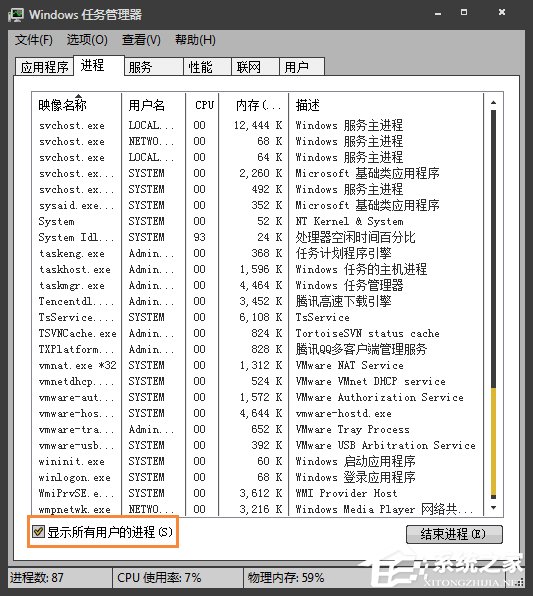Open the 选项(O) menu
The image size is (533, 596).
pyautogui.click(x=87, y=40)
